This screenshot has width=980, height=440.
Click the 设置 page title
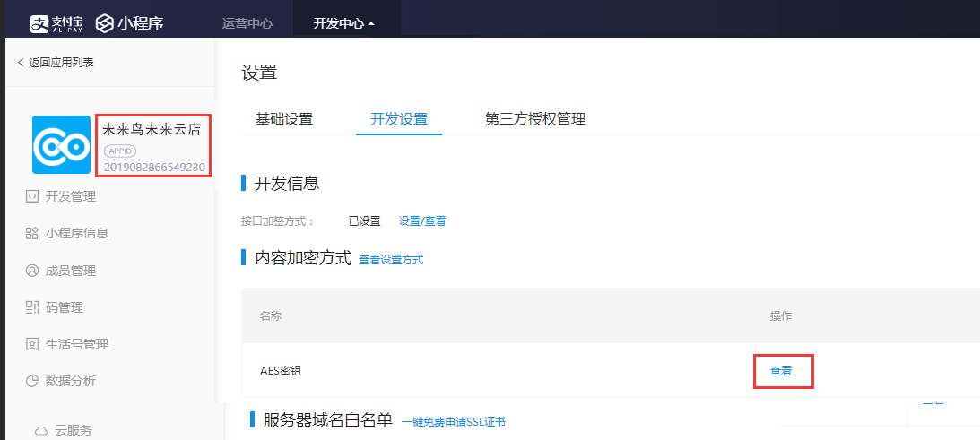pyautogui.click(x=259, y=72)
